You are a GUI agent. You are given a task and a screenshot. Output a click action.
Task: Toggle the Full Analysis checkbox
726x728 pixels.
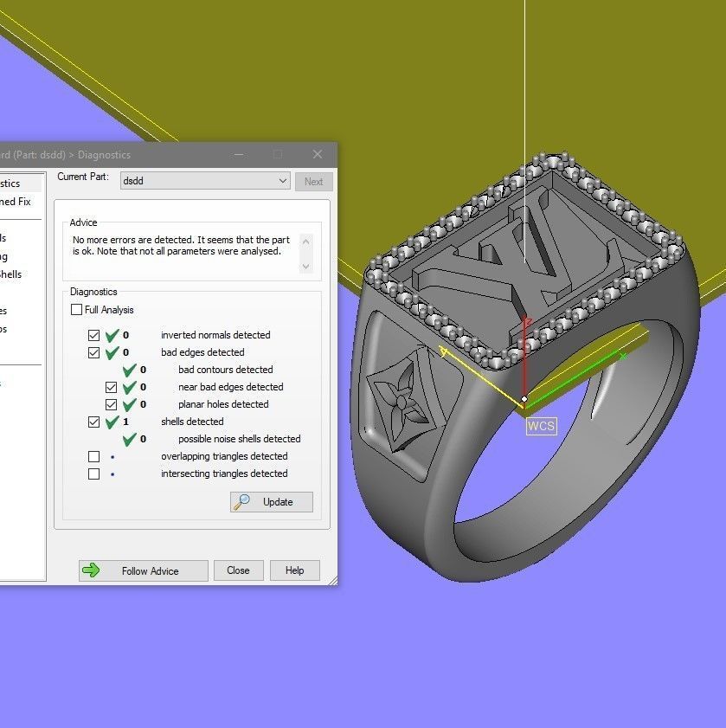[77, 309]
